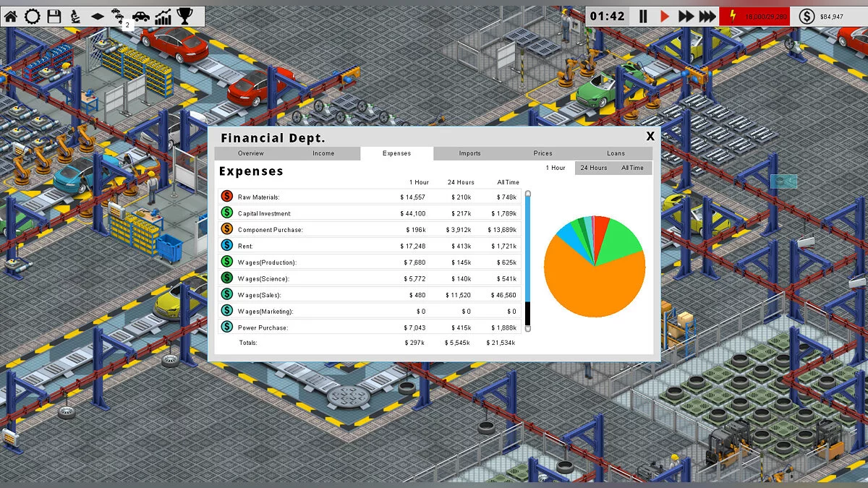Click the Wages(Marketing) dollar icon
Viewport: 868px width, 488px height.
click(226, 311)
